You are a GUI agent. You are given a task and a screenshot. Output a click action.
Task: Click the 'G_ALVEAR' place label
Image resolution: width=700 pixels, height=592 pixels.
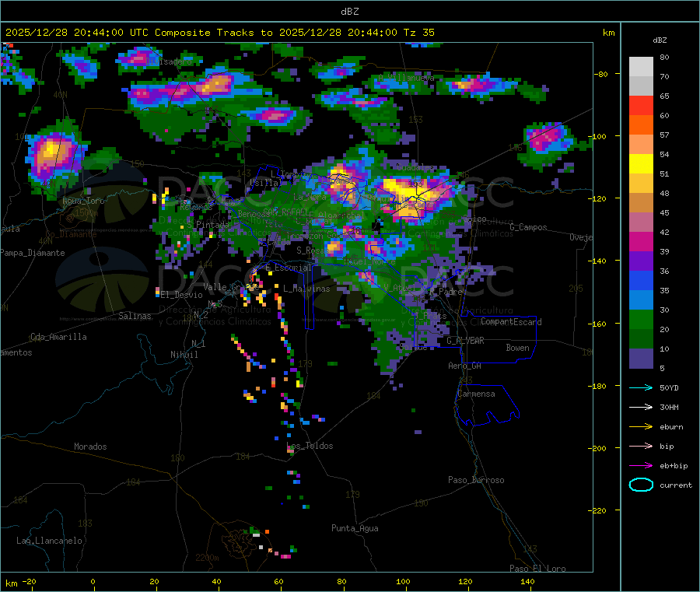[465, 341]
